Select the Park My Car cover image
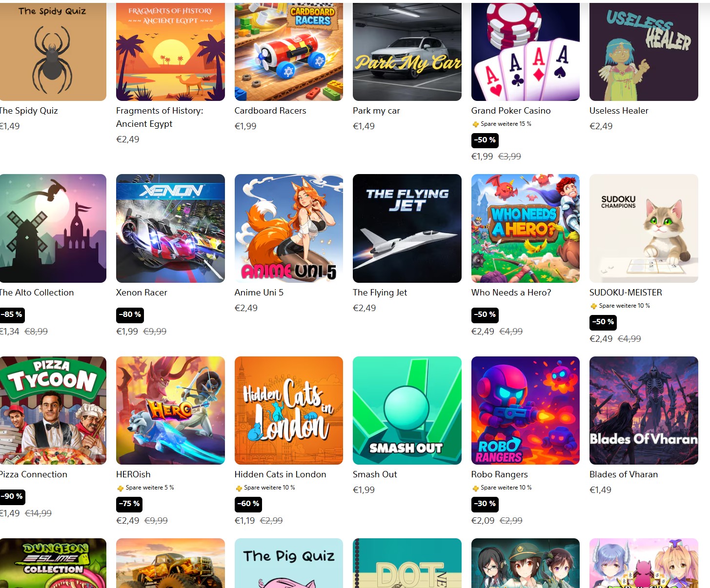710x588 pixels. [407, 51]
